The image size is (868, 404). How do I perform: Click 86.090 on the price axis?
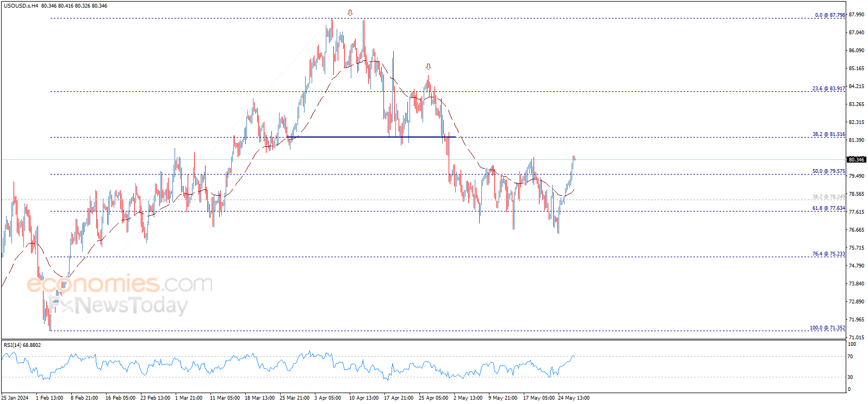pyautogui.click(x=856, y=51)
